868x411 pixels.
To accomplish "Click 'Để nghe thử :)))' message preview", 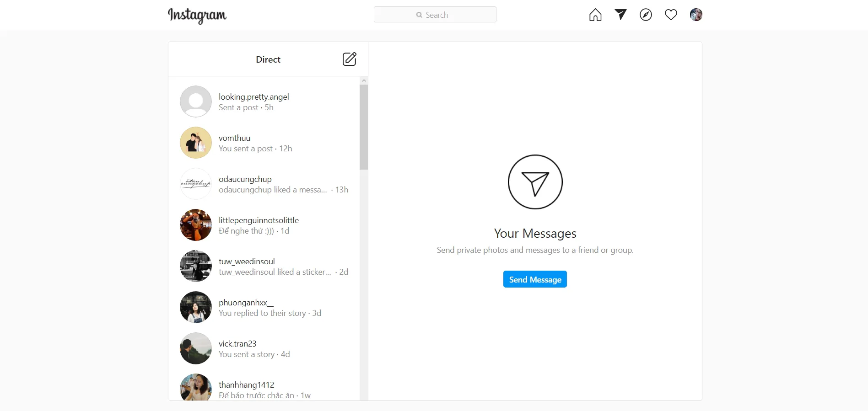I will [x=246, y=231].
